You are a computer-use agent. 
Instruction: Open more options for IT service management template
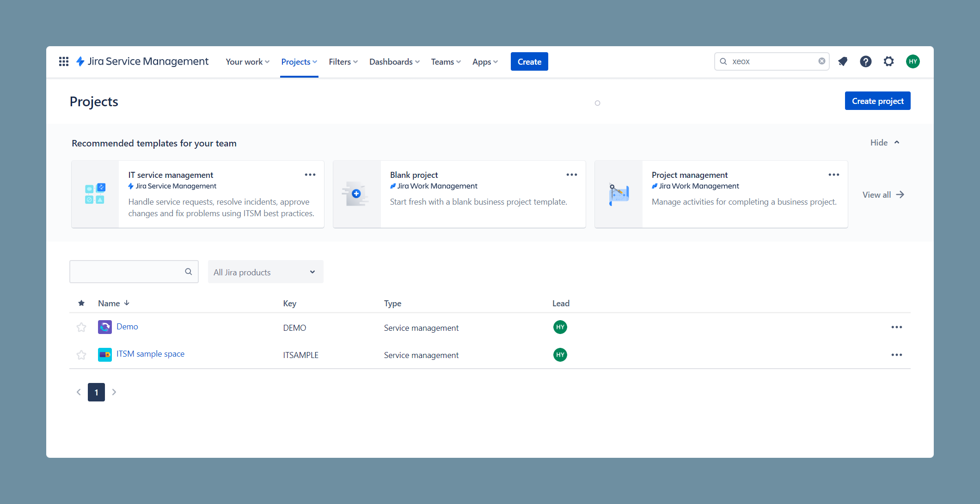point(310,175)
